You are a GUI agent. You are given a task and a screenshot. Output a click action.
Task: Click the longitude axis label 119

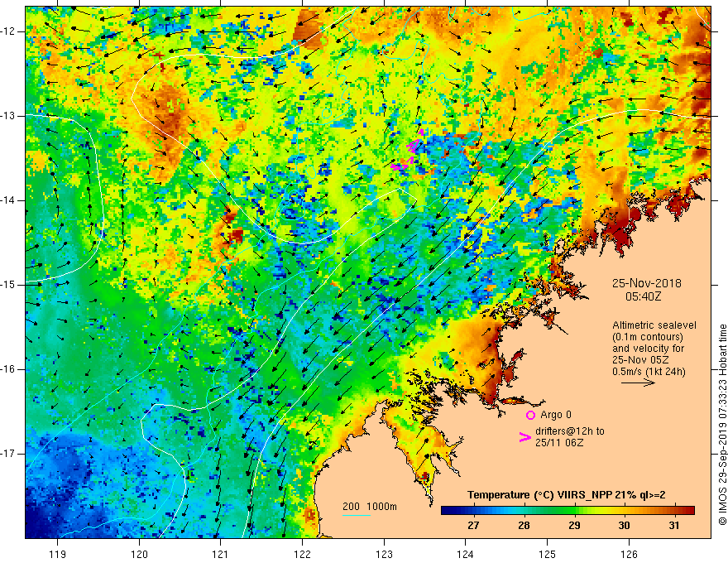pyautogui.click(x=58, y=554)
